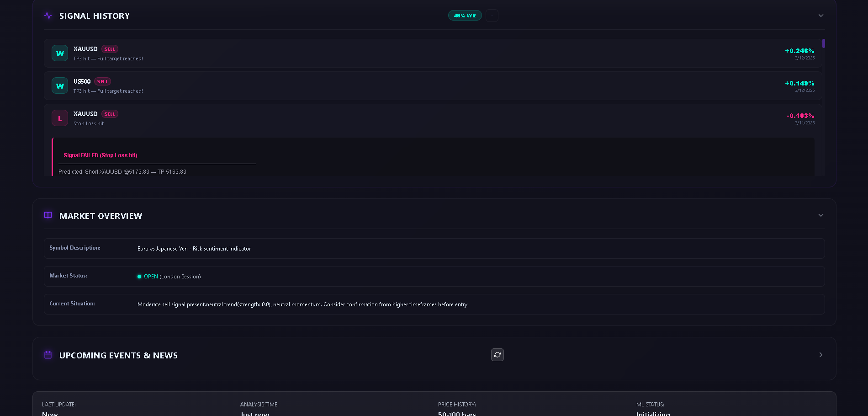Select the +0.149% US500 result value
Viewport: 868px width, 416px height.
point(799,83)
